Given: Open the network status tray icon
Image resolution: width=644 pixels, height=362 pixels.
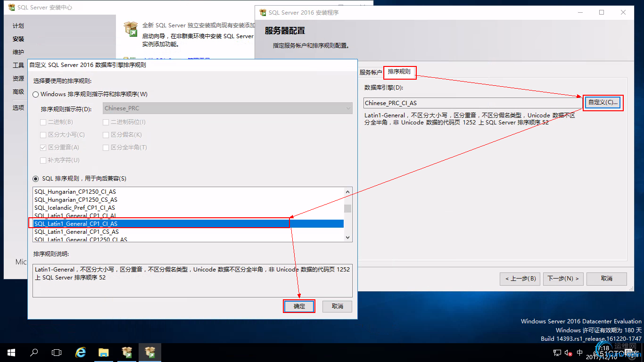Looking at the screenshot, I should coord(557,353).
